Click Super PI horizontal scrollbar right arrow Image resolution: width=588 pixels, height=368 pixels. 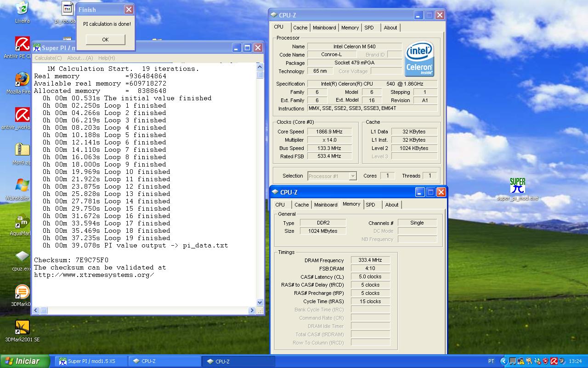point(252,310)
